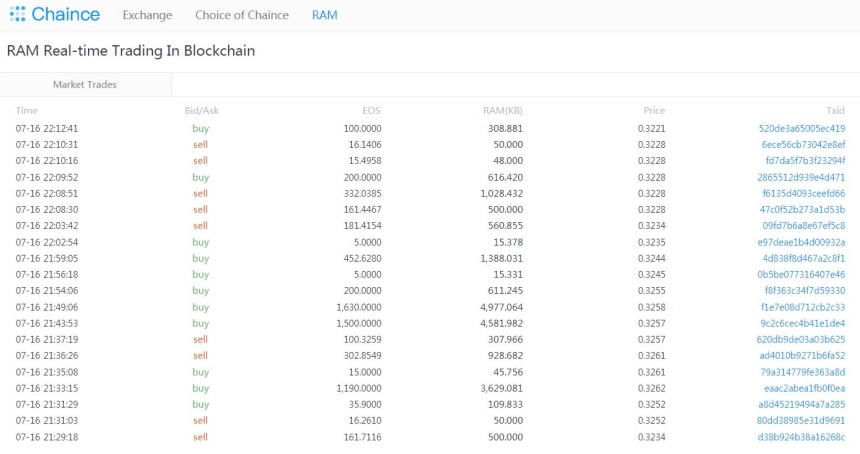Open transaction 47c0f52b273a1d53b
The width and height of the screenshot is (860, 454).
[x=802, y=209]
